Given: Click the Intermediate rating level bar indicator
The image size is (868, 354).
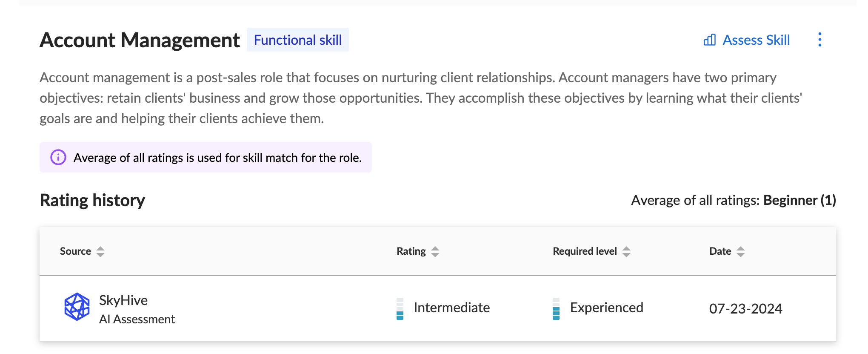Looking at the screenshot, I should 400,308.
